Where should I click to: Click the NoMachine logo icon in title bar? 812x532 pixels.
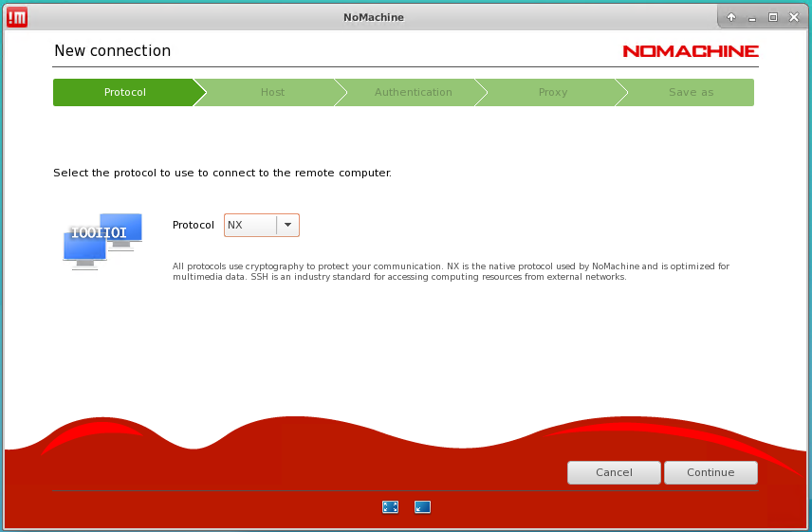click(x=16, y=17)
